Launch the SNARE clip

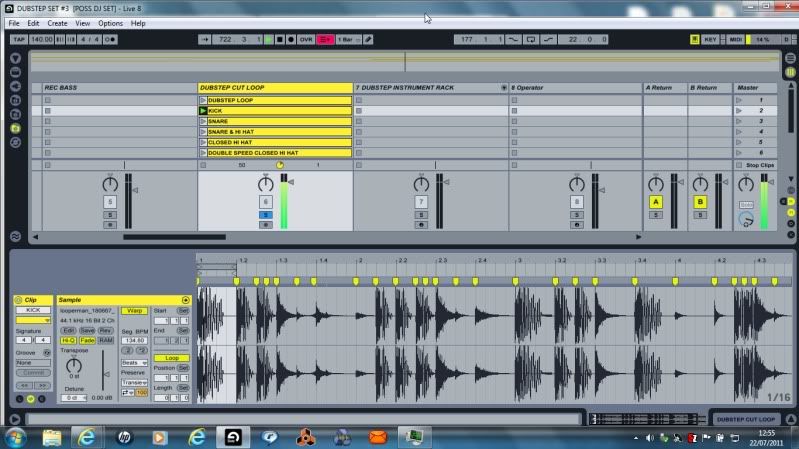click(x=203, y=121)
